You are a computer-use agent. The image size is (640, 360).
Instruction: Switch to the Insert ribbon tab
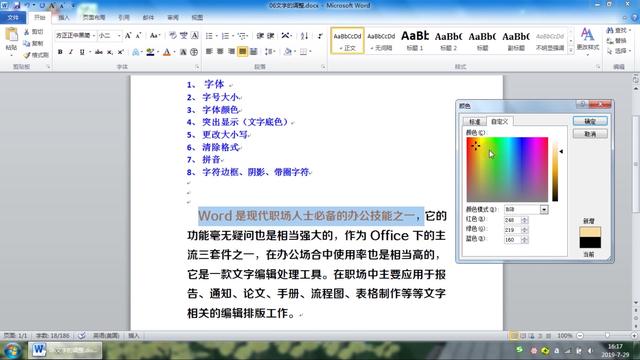point(64,18)
